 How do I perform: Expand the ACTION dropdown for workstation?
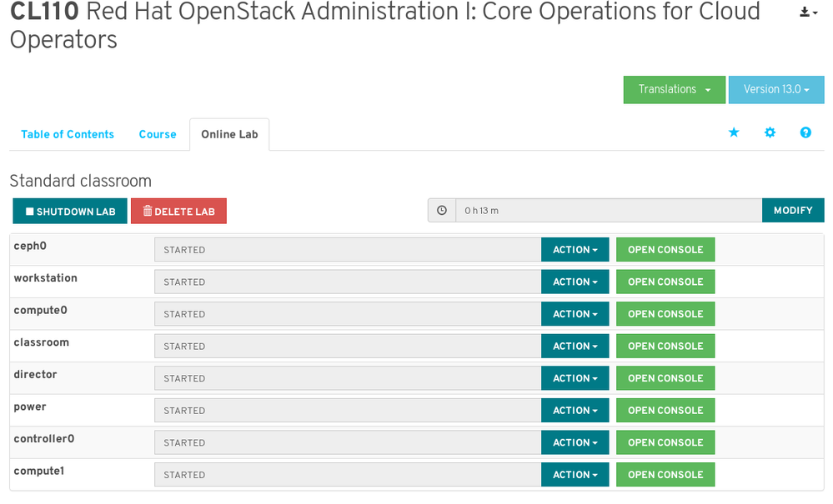[x=575, y=282]
